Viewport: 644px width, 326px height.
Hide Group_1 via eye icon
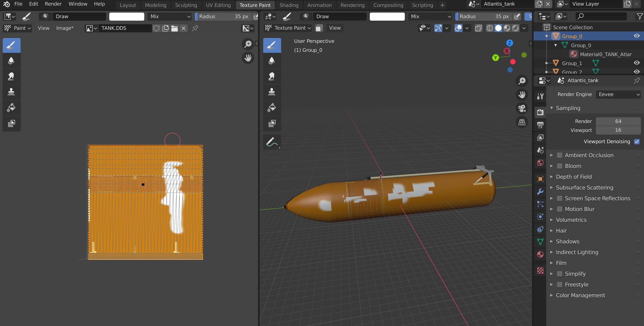tap(637, 63)
